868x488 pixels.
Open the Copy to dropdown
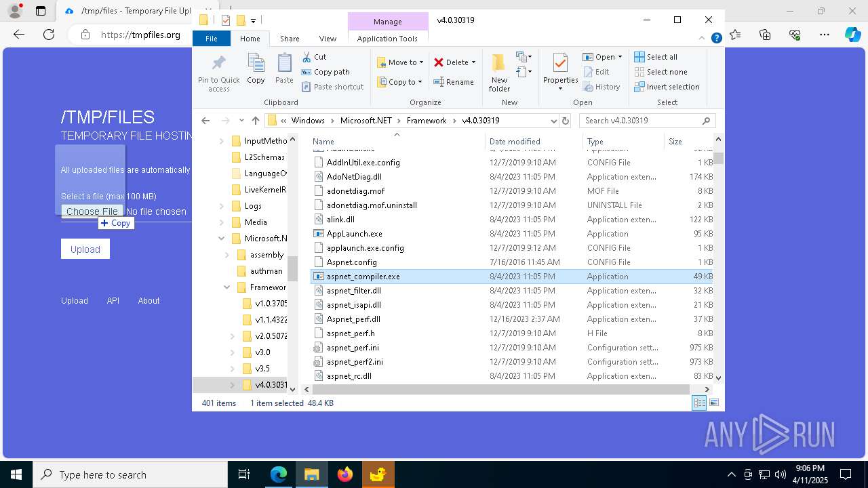click(x=400, y=82)
